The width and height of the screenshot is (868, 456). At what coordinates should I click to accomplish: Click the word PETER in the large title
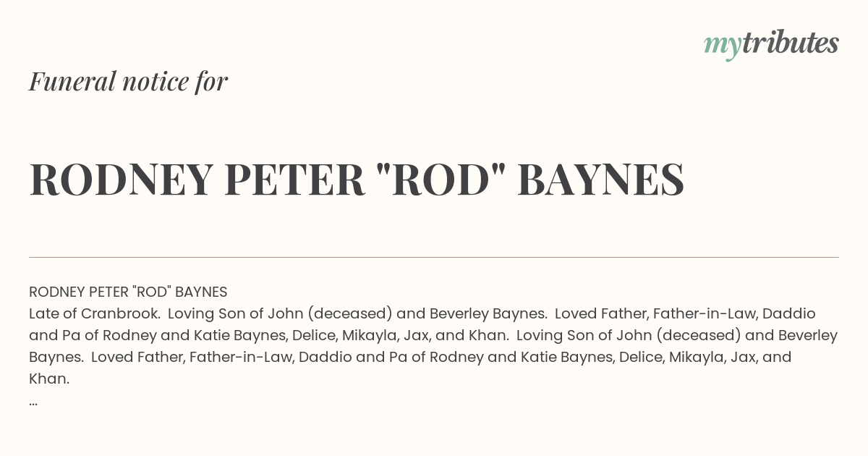295,180
